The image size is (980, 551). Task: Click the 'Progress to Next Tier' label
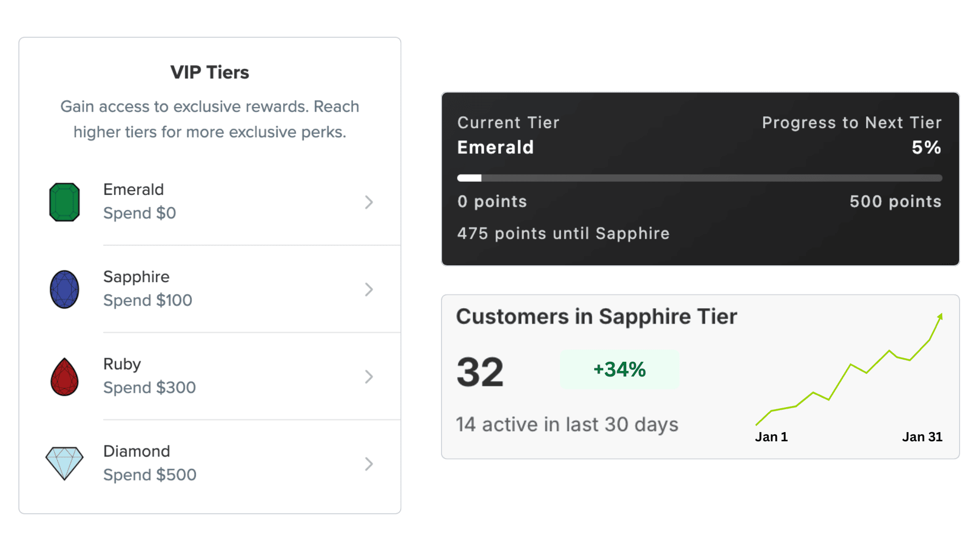851,122
